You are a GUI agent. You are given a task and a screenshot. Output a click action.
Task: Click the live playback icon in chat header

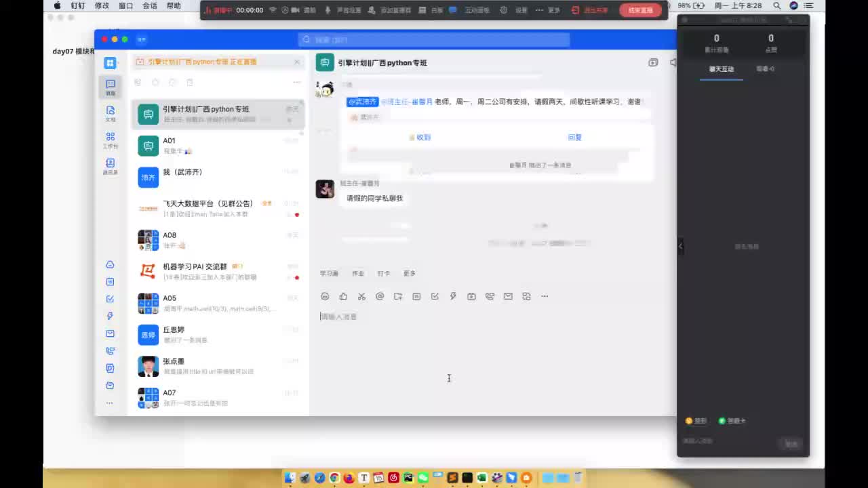click(653, 62)
